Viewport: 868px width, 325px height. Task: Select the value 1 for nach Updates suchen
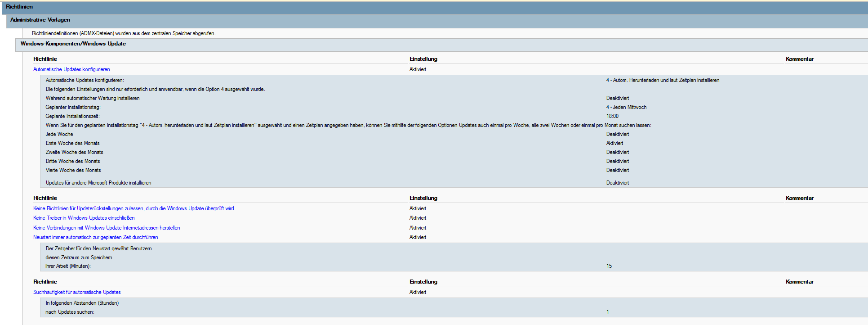coord(608,312)
